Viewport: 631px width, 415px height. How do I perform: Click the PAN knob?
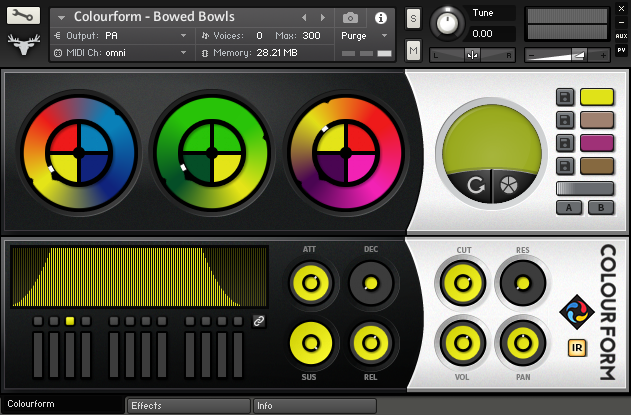[x=523, y=343]
